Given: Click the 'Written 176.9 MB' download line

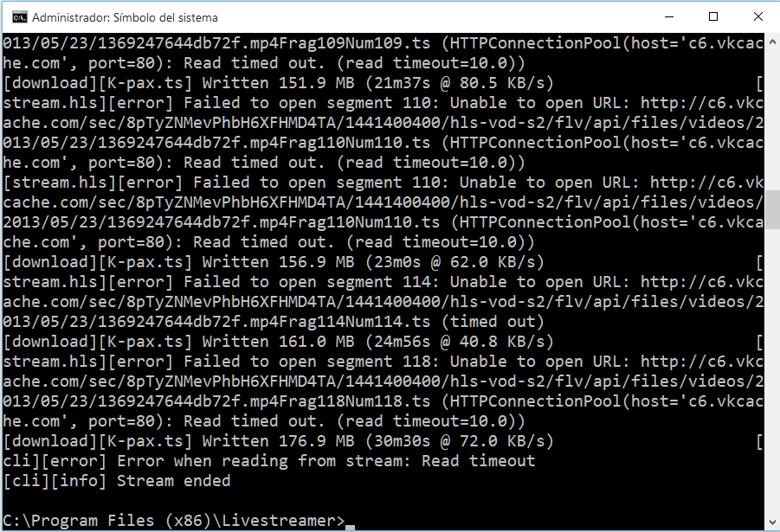Looking at the screenshot, I should point(279,441).
